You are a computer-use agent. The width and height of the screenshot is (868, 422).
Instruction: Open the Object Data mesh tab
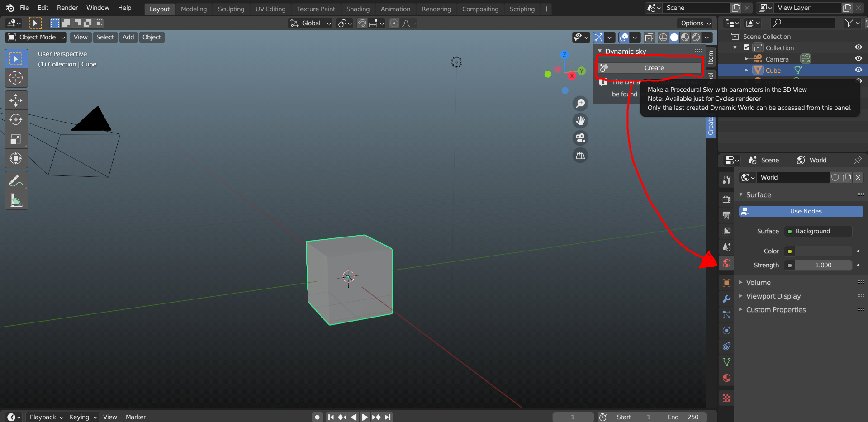click(726, 362)
